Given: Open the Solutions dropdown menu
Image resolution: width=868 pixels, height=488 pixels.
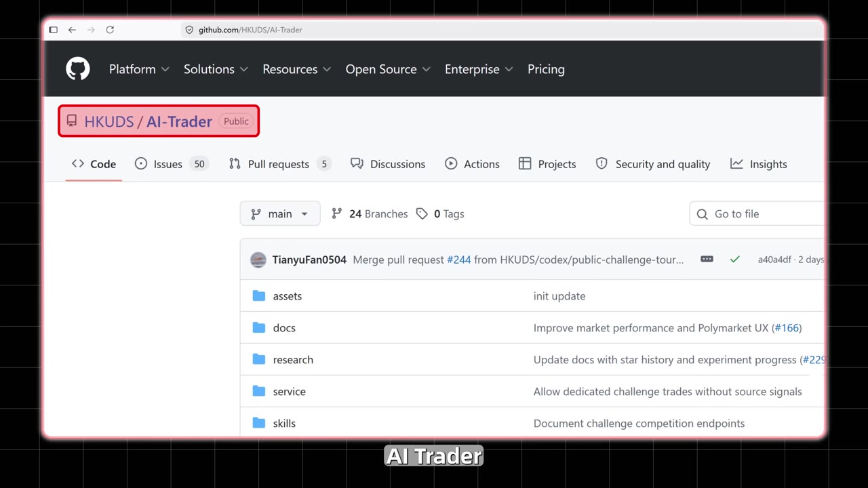Looking at the screenshot, I should (216, 69).
